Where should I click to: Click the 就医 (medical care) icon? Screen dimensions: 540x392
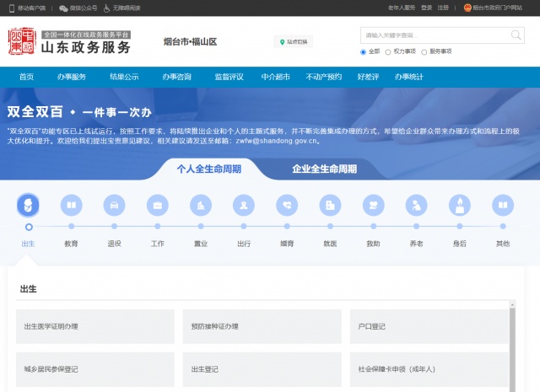330,205
